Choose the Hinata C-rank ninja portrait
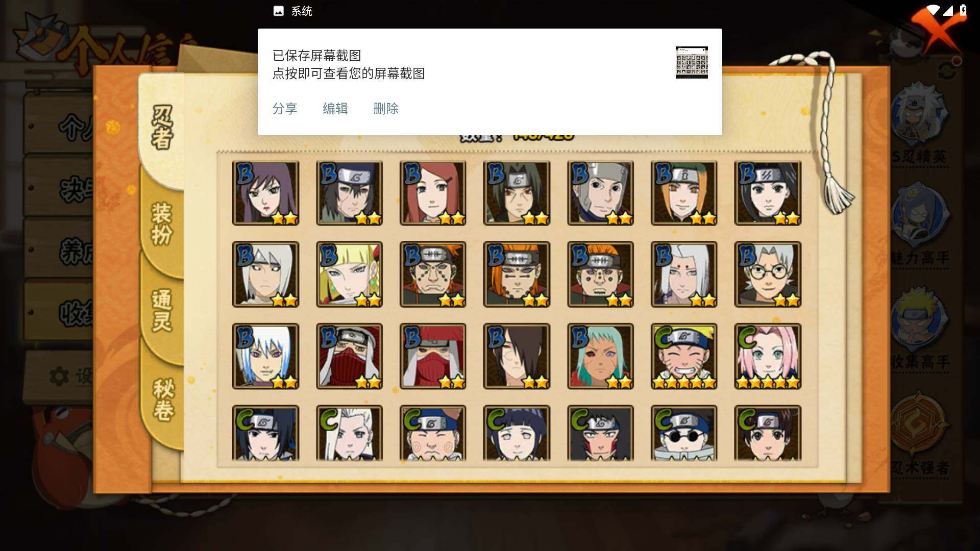Image resolution: width=980 pixels, height=551 pixels. click(517, 434)
